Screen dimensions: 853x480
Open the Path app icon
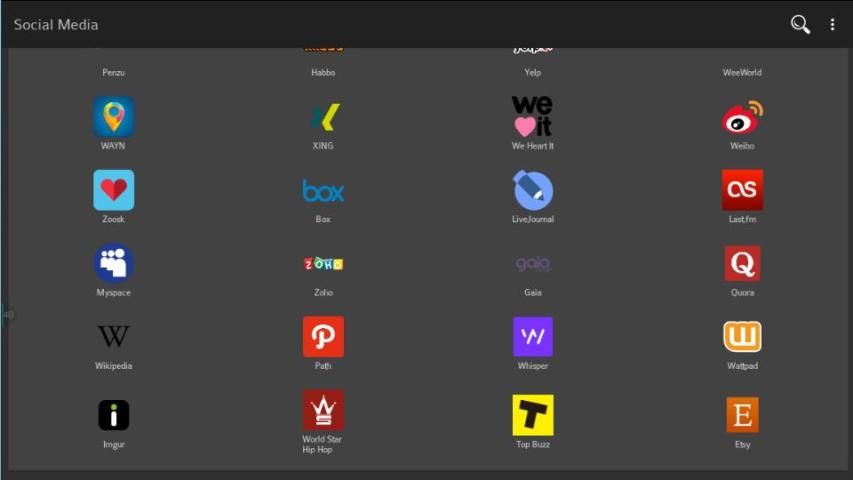click(323, 337)
